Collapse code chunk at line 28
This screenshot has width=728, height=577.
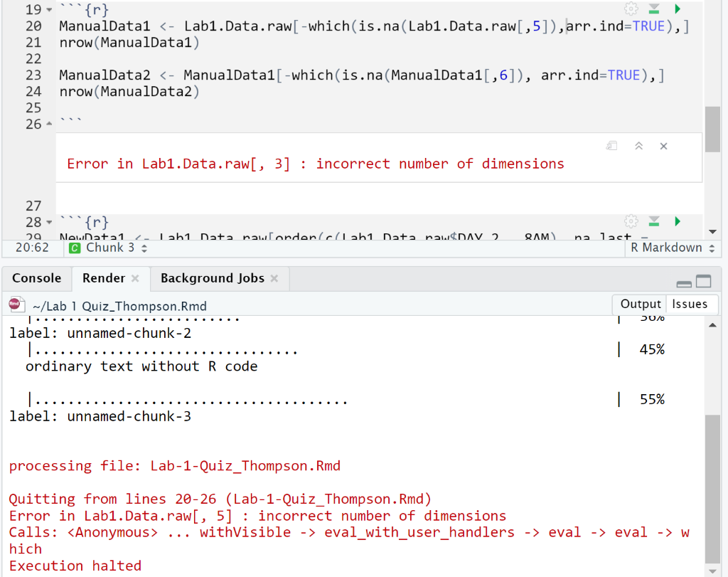click(x=49, y=222)
